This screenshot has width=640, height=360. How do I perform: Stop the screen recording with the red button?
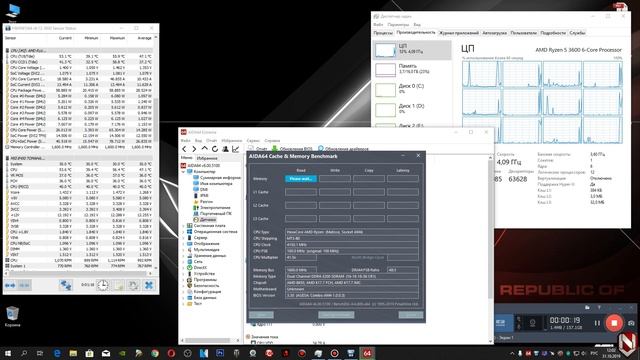tap(614, 323)
